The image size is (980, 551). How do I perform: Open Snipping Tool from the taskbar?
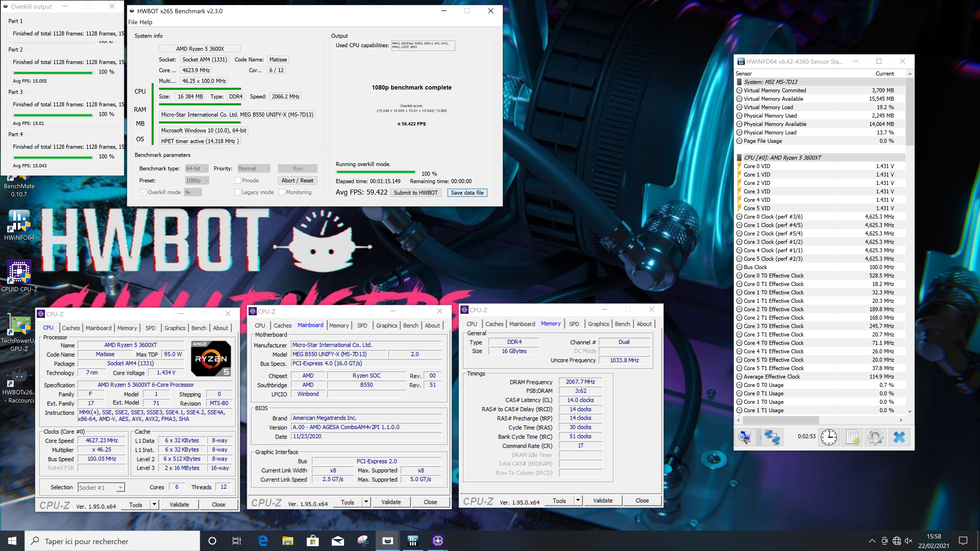point(363,541)
